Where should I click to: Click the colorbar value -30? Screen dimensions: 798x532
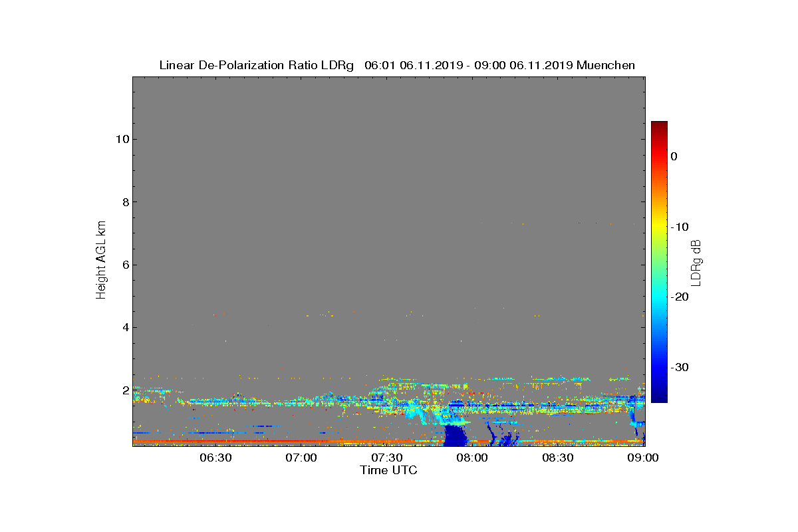[680, 367]
